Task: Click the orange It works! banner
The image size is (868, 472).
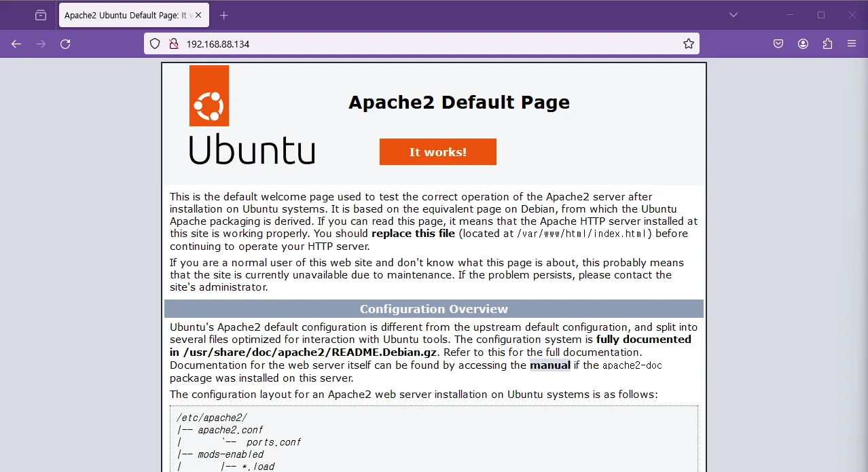Action: tap(438, 152)
